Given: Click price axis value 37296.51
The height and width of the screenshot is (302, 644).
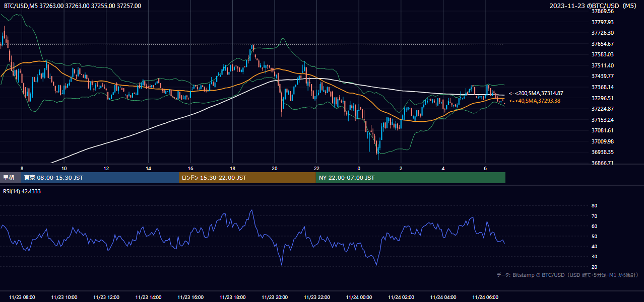Looking at the screenshot, I should (x=603, y=98).
